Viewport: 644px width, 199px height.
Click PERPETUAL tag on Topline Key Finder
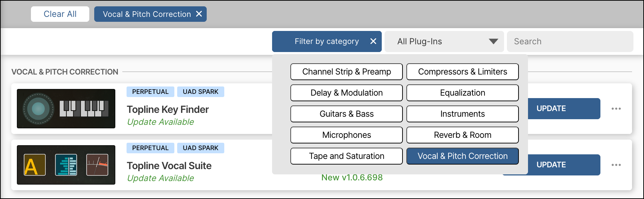(x=150, y=92)
